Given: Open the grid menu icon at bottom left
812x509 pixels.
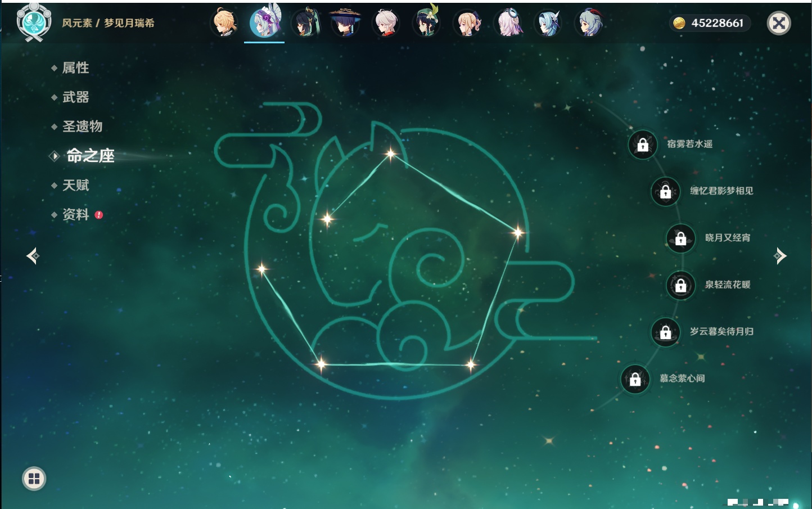Looking at the screenshot, I should point(34,479).
